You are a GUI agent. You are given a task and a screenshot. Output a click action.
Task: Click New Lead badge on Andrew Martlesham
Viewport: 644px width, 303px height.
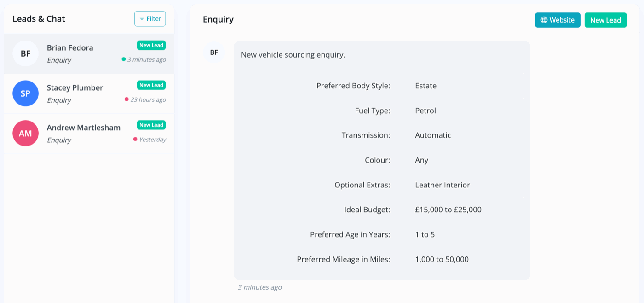coord(151,125)
